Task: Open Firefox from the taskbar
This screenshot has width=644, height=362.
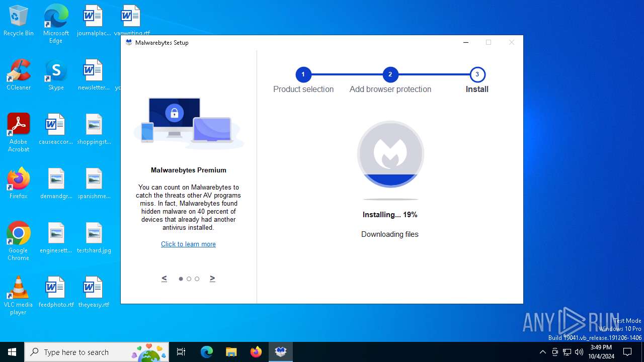Action: pos(256,352)
